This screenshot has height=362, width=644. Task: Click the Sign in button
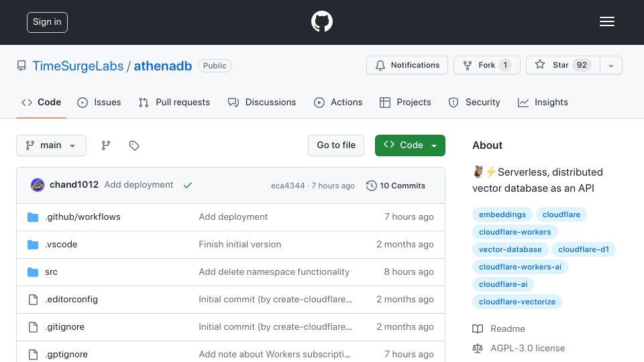(x=47, y=22)
